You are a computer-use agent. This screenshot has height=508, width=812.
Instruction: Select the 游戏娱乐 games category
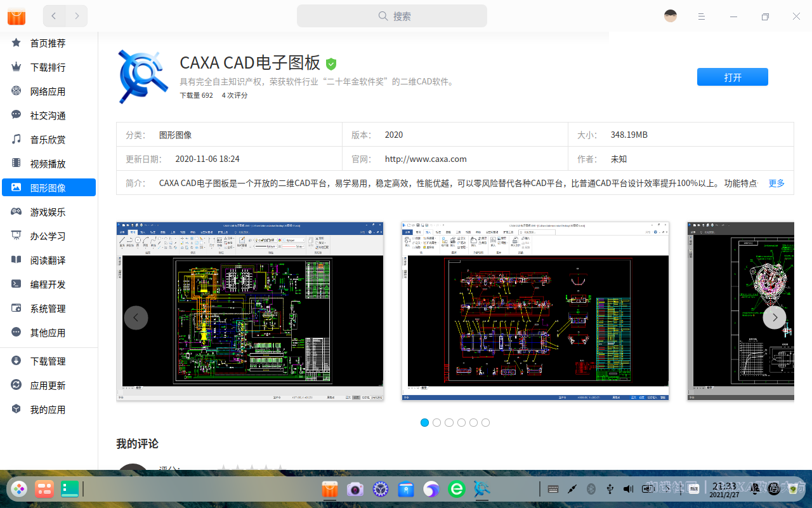tap(48, 212)
